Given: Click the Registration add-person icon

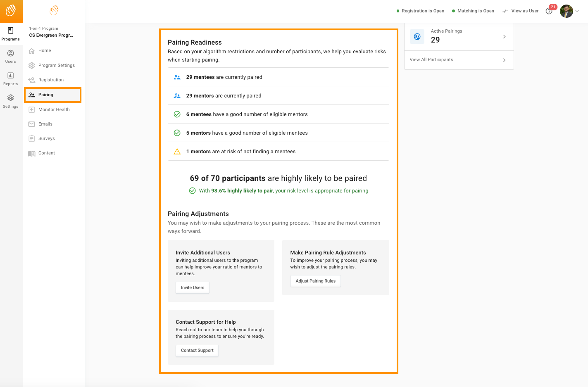Looking at the screenshot, I should coord(32,80).
